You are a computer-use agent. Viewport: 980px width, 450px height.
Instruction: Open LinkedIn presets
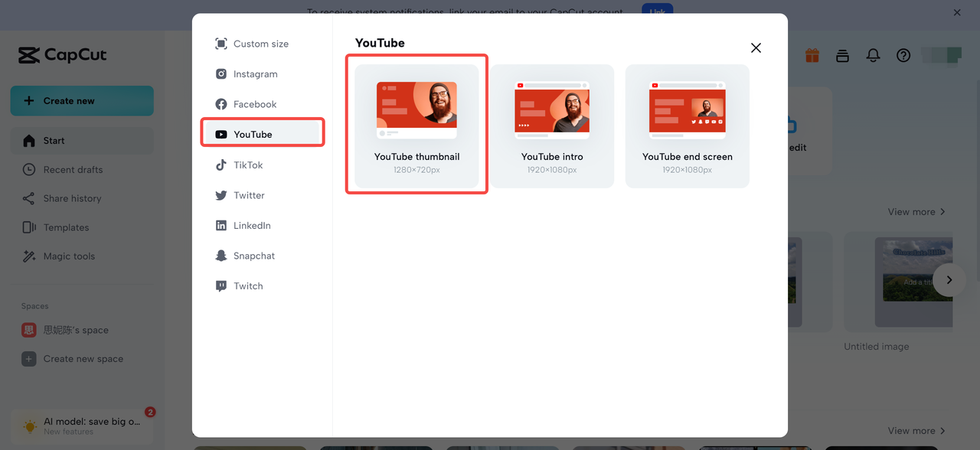click(262, 225)
